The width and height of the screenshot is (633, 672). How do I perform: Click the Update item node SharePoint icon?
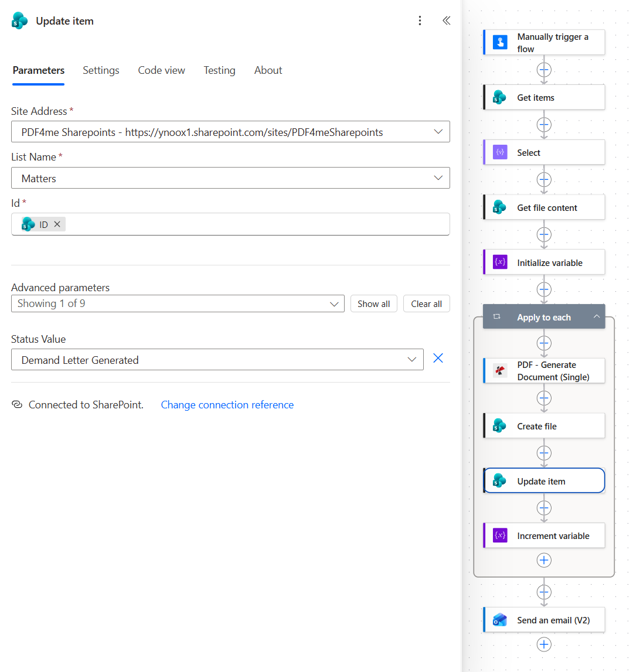coord(499,481)
